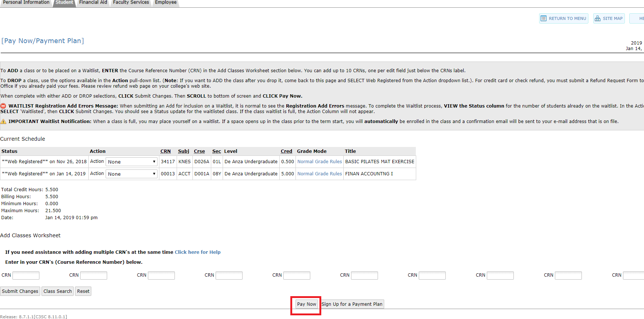Viewport: 644px width, 319px height.
Task: Open the Action dropdown for ACCT class
Action: tap(131, 174)
